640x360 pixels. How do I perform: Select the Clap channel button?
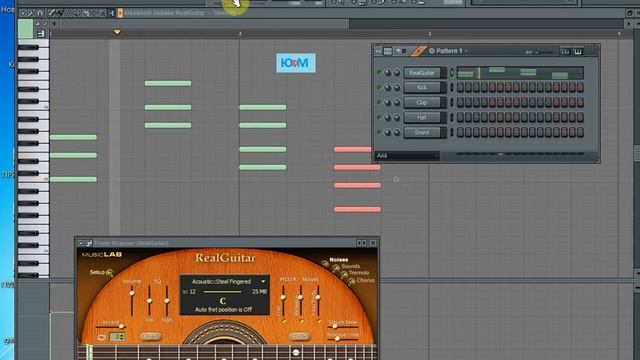point(422,102)
